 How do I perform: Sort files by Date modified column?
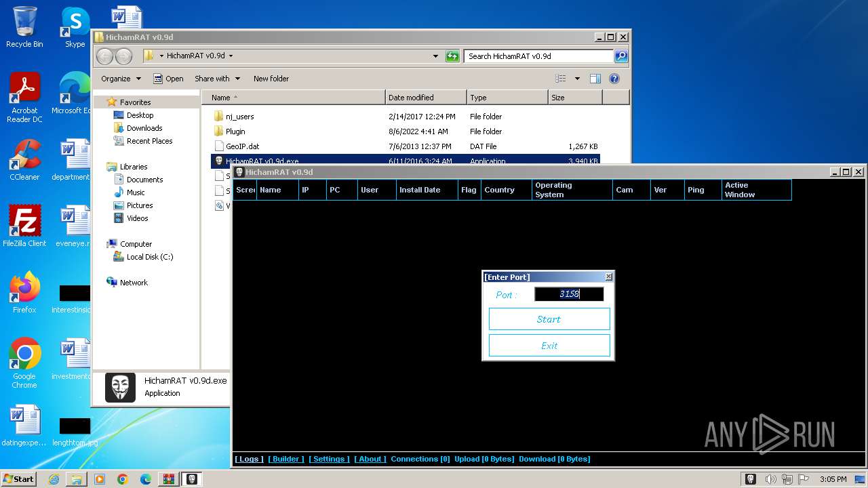point(426,98)
